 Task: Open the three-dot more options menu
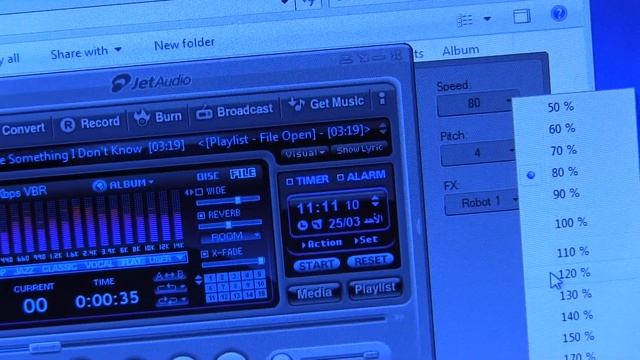coord(382,98)
